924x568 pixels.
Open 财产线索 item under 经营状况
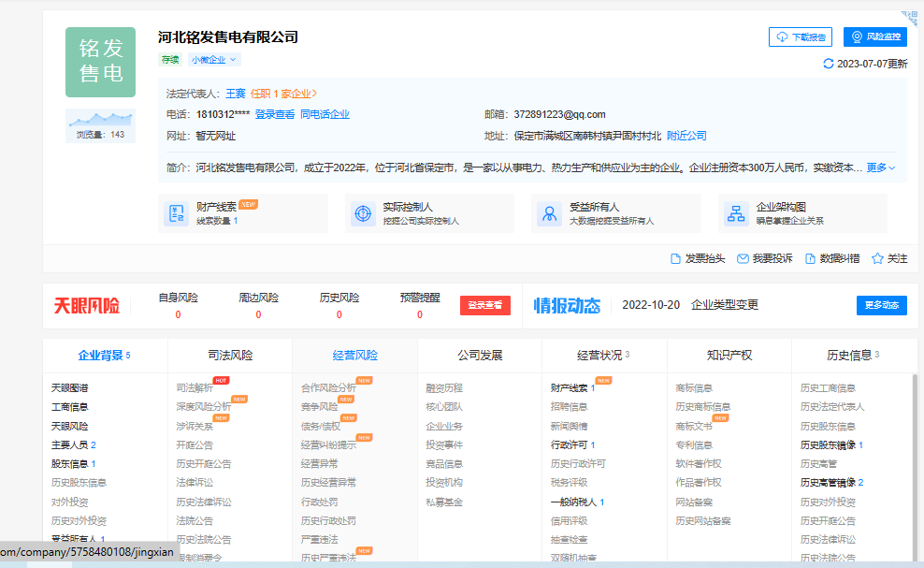pos(572,388)
